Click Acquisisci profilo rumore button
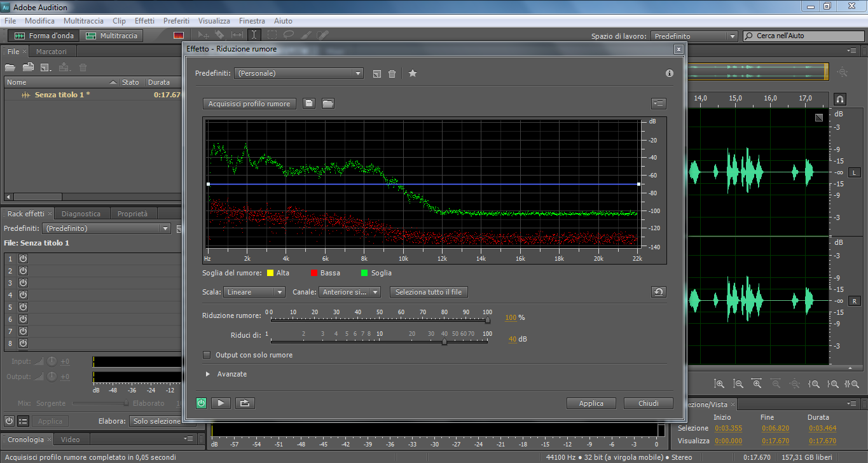The image size is (868, 463). pos(249,104)
